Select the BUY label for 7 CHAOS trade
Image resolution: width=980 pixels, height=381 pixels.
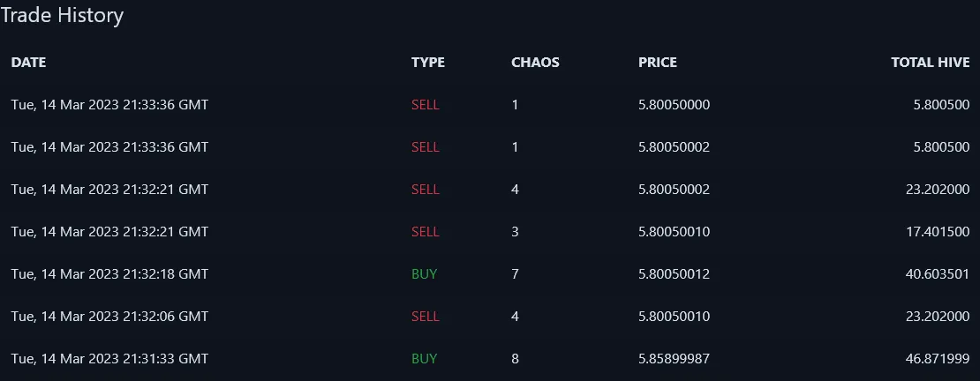pos(425,274)
